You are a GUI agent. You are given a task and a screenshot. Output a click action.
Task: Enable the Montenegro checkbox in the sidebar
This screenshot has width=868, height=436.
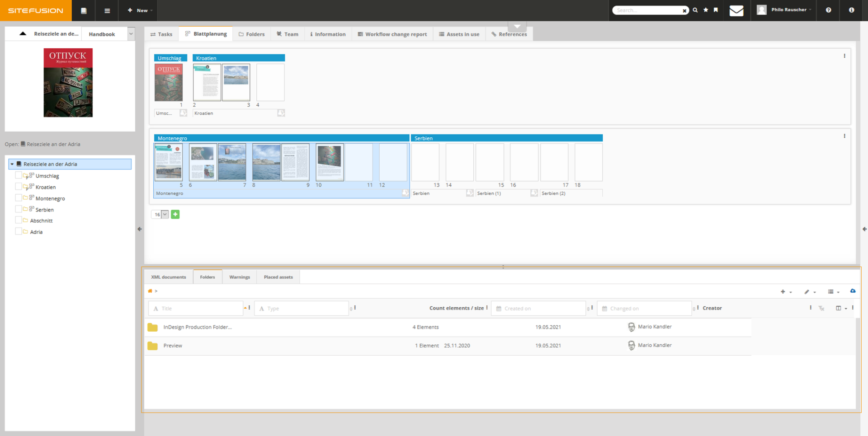tap(18, 198)
